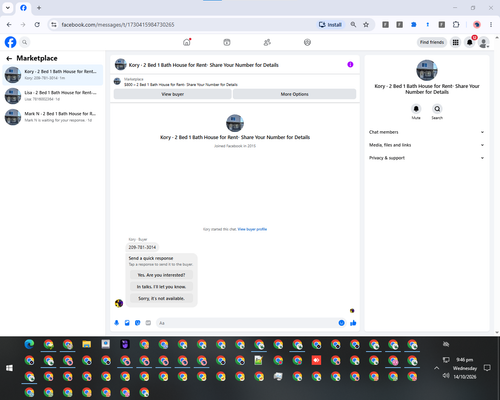Open the Facebook search magnifier icon
500x400 pixels.
click(24, 42)
